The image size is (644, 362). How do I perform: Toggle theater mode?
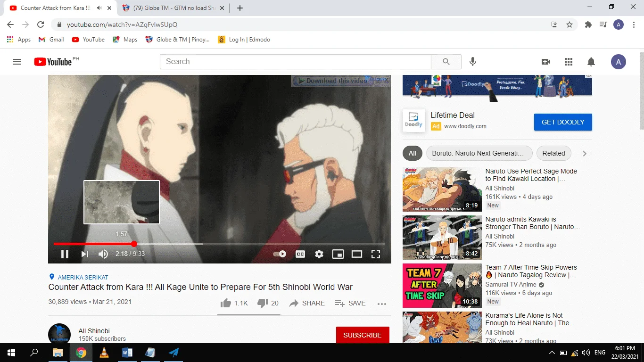click(357, 254)
